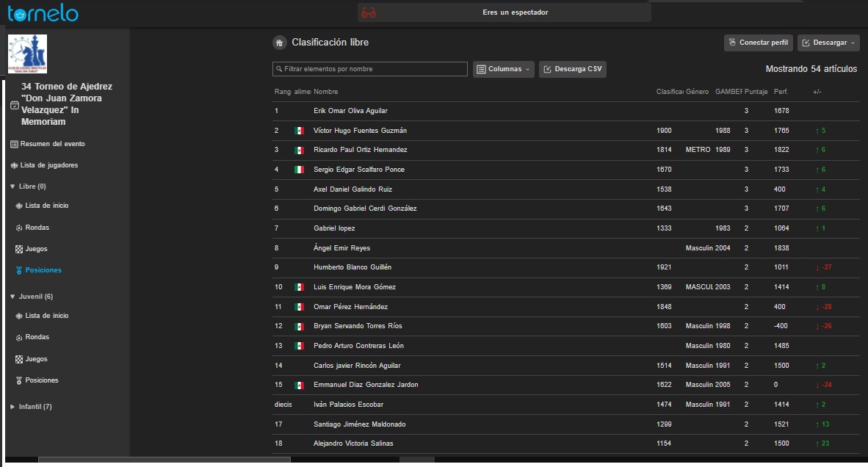Open Lista de jugadores
868x467 pixels.
(48, 165)
